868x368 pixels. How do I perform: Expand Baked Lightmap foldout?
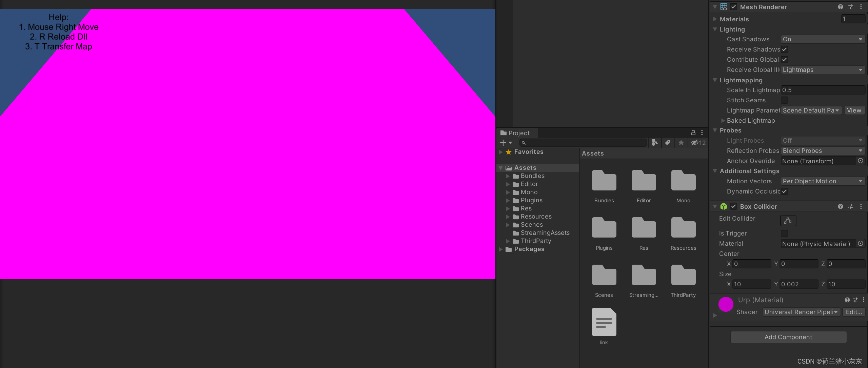click(x=723, y=121)
